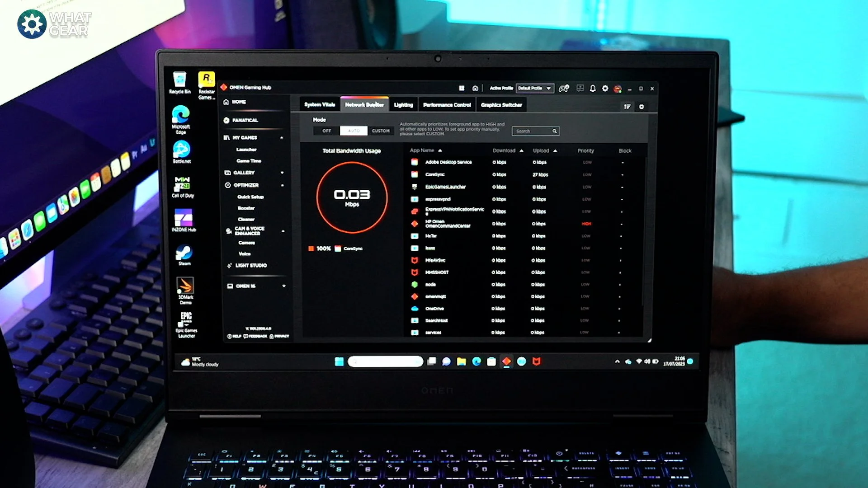This screenshot has width=868, height=488.
Task: Expand the GALLERY section
Action: (282, 173)
